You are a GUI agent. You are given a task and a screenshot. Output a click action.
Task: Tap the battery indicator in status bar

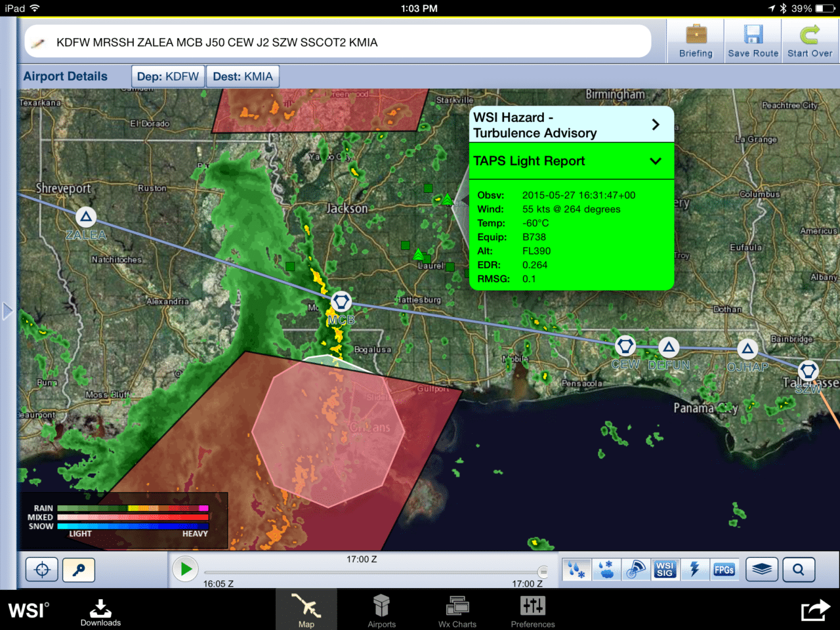click(x=825, y=9)
